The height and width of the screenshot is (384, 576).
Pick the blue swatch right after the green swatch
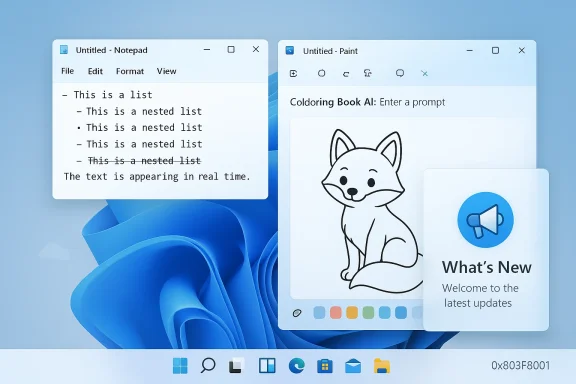[x=384, y=313]
